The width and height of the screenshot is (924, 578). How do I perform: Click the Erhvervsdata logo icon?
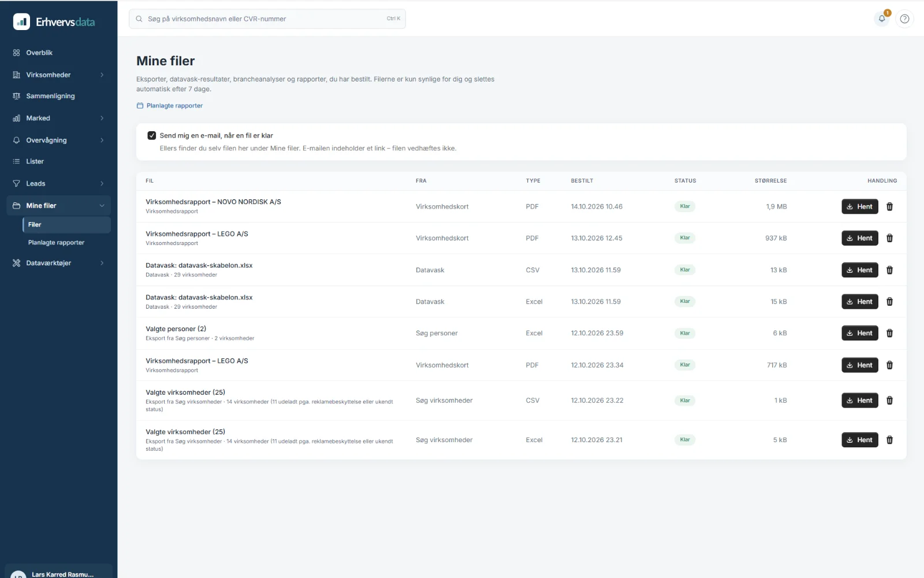(21, 22)
